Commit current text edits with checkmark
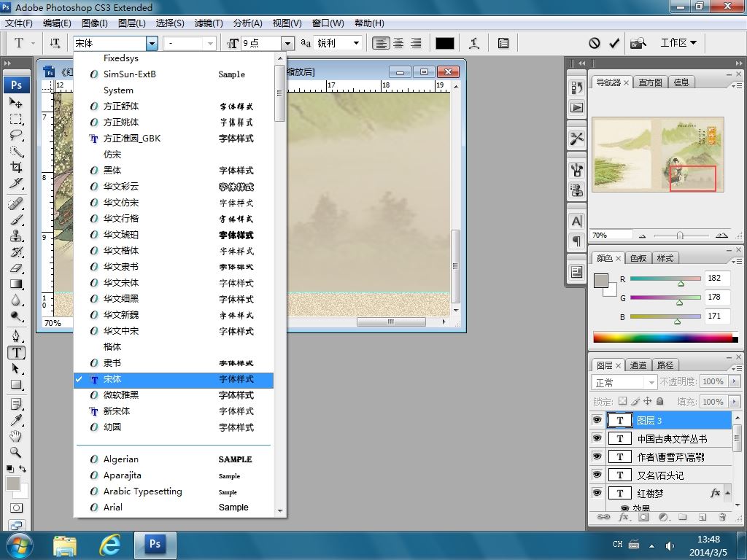 point(614,43)
